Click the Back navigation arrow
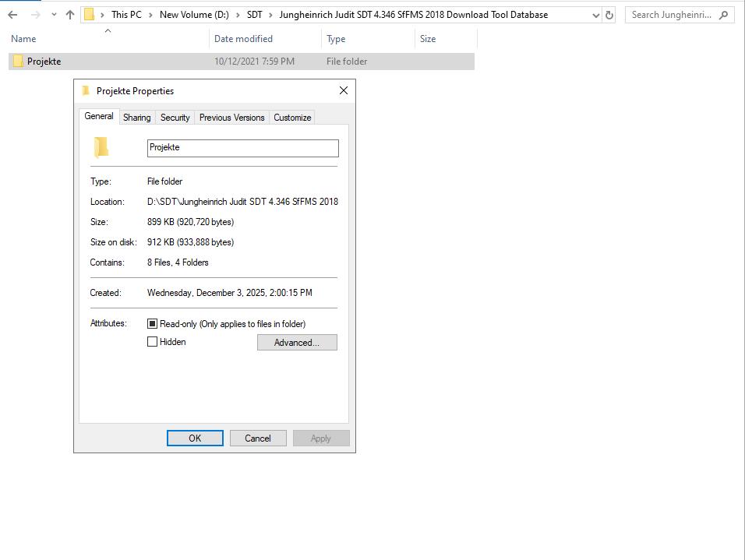Screen dimensions: 745x560 click(x=12, y=14)
